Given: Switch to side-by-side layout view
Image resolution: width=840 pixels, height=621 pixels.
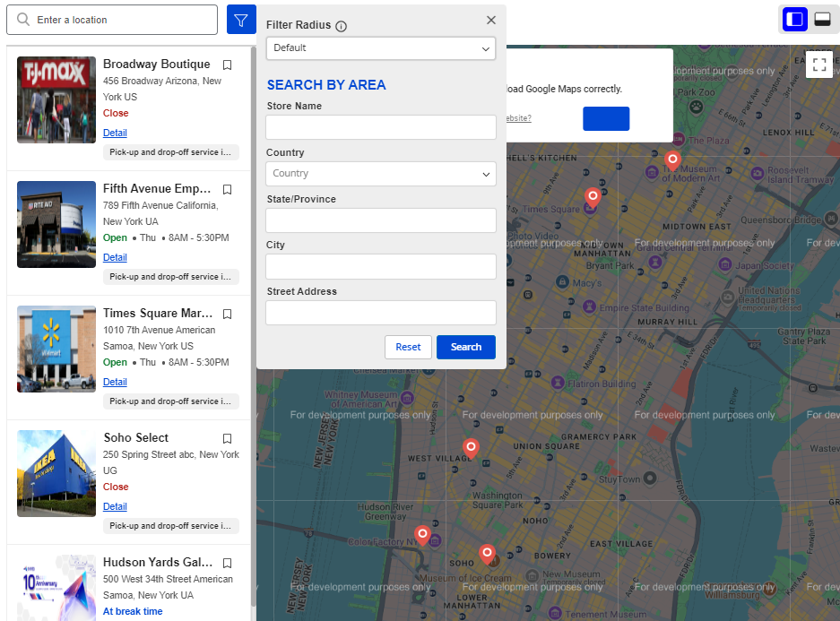Looking at the screenshot, I should (x=794, y=19).
